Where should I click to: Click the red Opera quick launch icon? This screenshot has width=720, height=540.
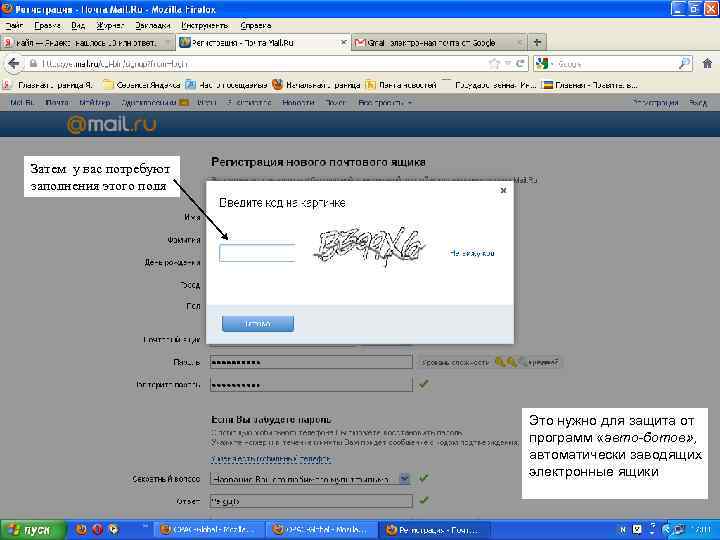point(97,529)
